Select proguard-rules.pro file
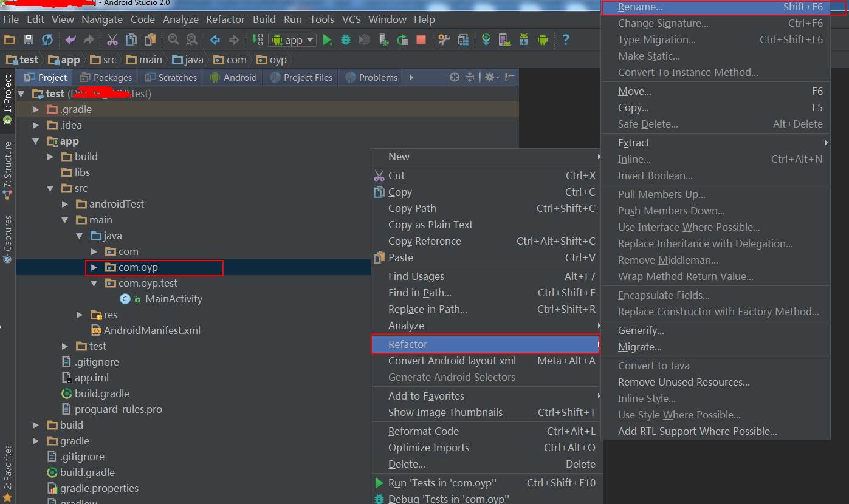 [119, 409]
